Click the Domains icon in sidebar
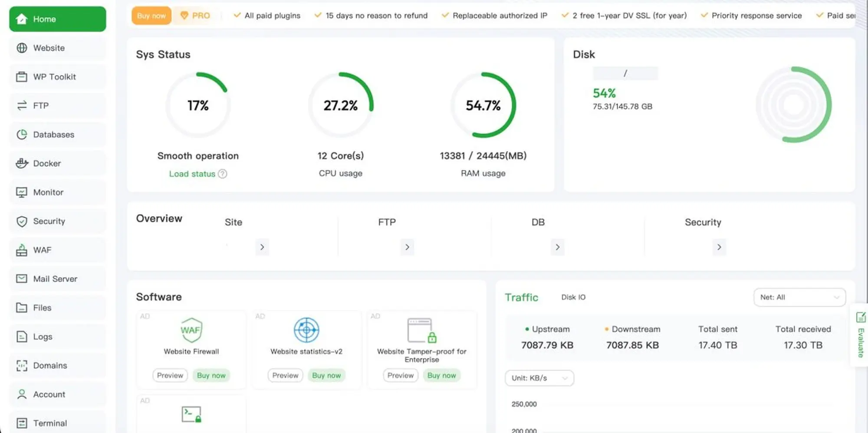Screen dimensions: 868x433 (22, 366)
